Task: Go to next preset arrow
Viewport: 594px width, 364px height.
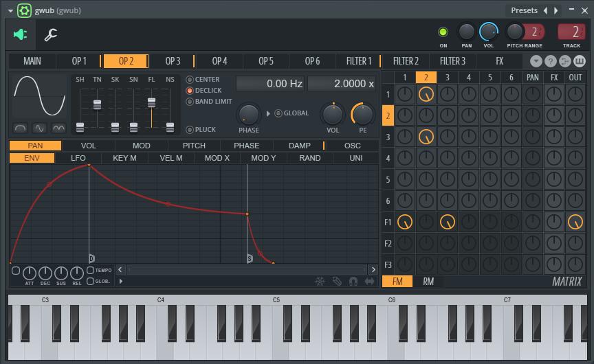Action: coord(556,10)
